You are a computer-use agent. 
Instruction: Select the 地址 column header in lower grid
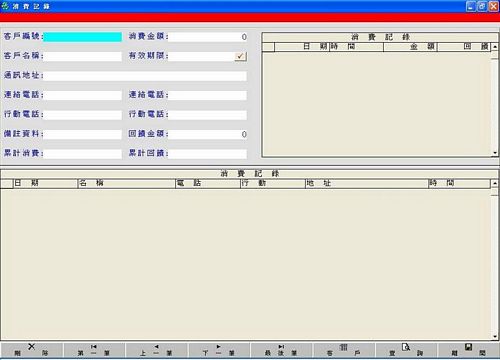click(367, 183)
